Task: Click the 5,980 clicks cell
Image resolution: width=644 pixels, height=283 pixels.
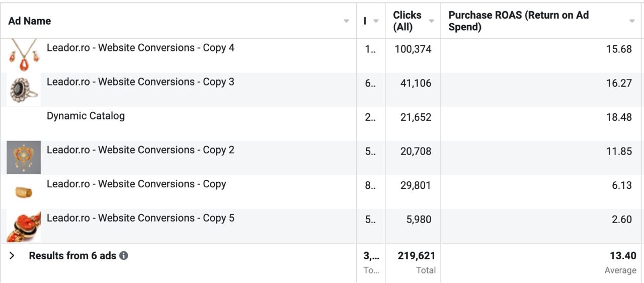Action: [x=419, y=220]
